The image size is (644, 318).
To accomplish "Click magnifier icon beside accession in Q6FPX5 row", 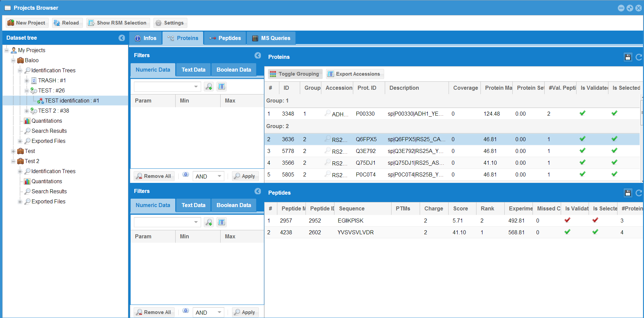I will click(x=327, y=139).
